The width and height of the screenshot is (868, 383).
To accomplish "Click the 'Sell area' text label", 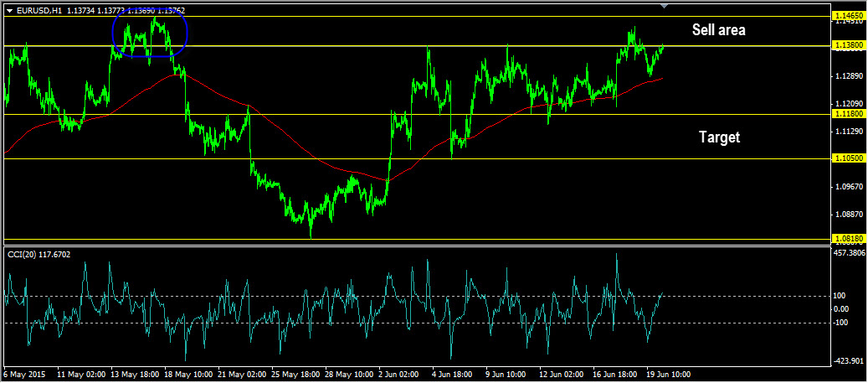I will click(x=718, y=30).
